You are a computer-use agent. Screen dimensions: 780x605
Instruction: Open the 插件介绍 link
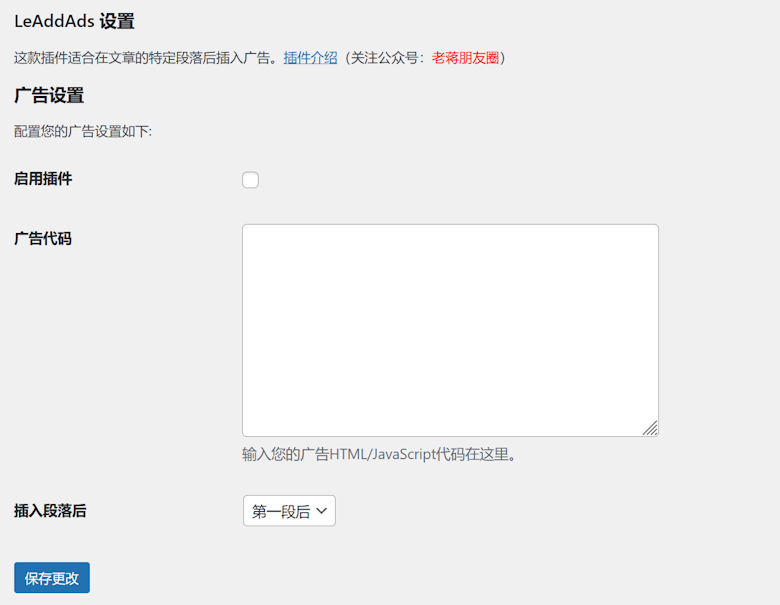tap(310, 58)
